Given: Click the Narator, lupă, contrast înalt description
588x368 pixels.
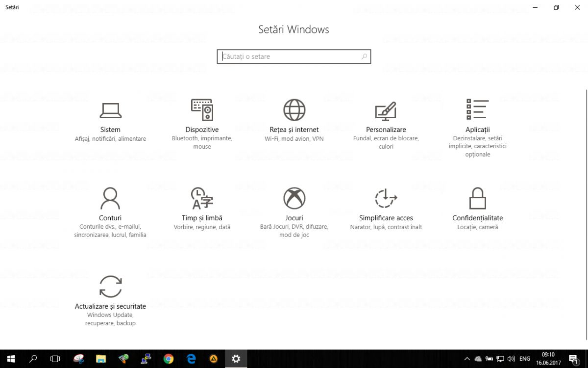Looking at the screenshot, I should click(386, 227).
